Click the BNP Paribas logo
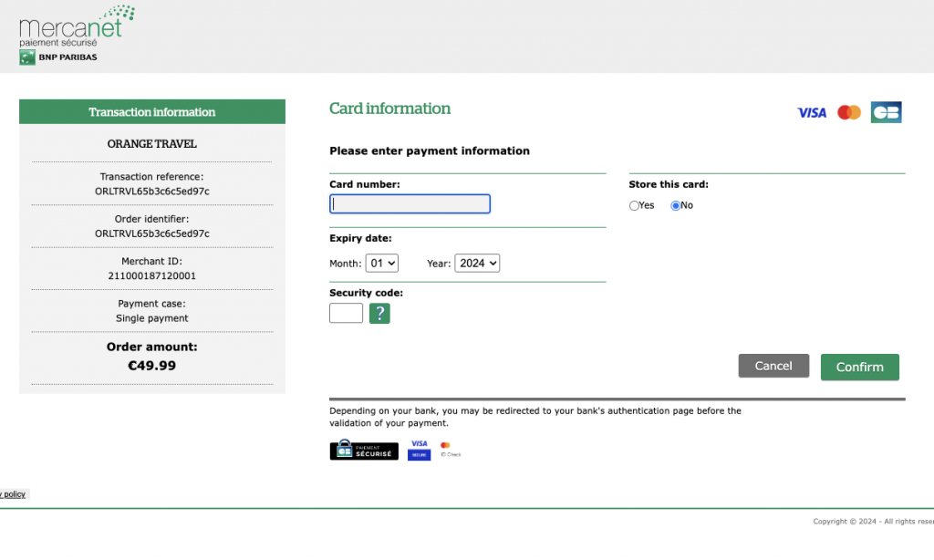The width and height of the screenshot is (934, 560). pos(58,57)
